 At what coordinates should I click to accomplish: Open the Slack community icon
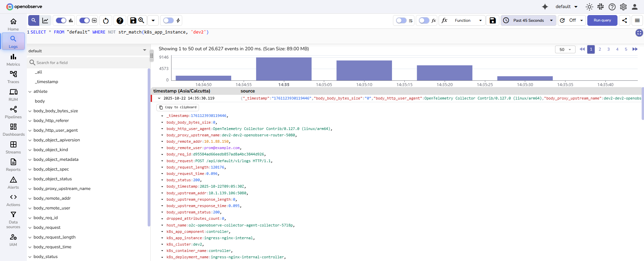pos(601,7)
